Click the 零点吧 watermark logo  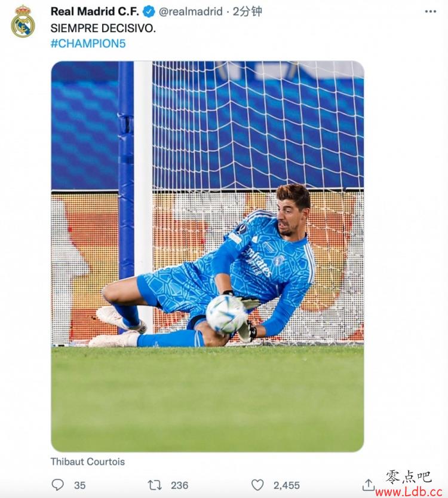pos(409,477)
